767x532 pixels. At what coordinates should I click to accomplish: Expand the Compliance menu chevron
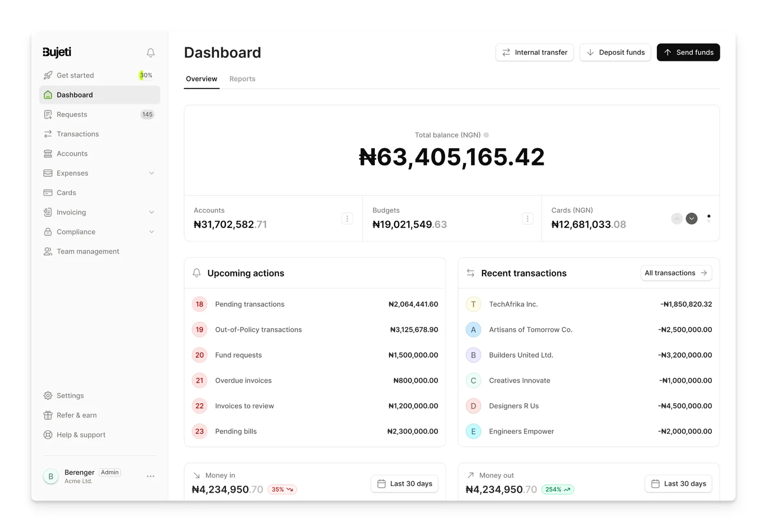[151, 232]
